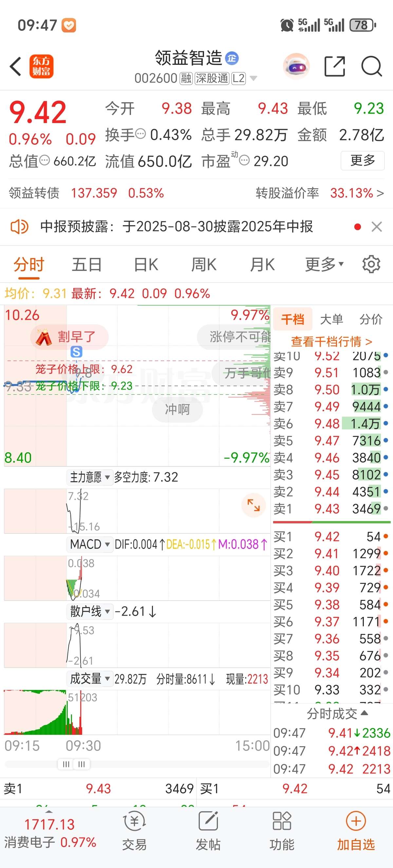Open the 中报预披露 announcement text
The image size is (393, 868).
[x=177, y=226]
